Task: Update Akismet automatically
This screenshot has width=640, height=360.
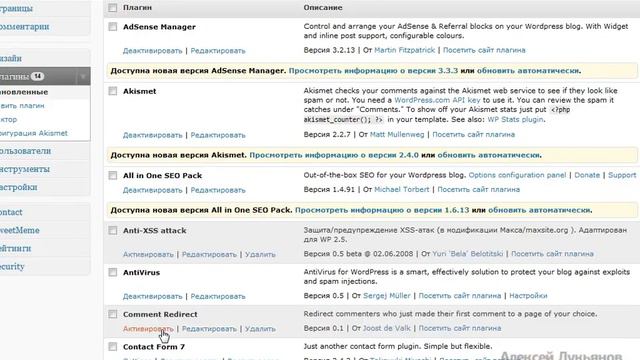Action: pyautogui.click(x=489, y=155)
